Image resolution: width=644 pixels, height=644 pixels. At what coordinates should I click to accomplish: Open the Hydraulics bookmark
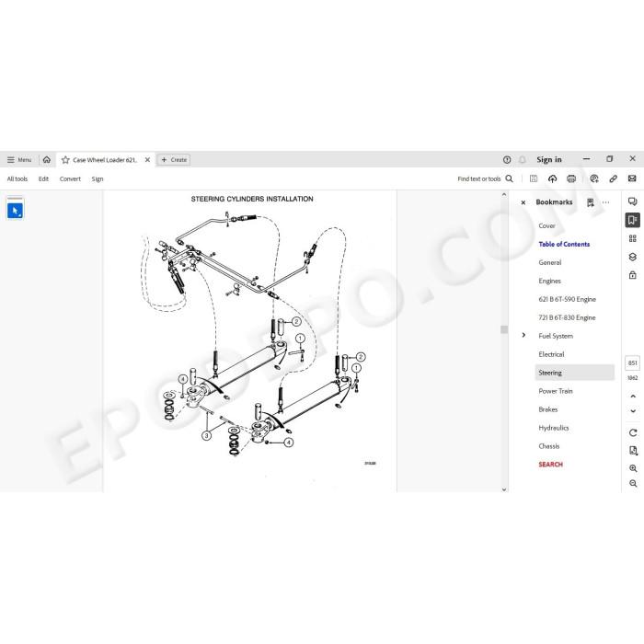(554, 428)
